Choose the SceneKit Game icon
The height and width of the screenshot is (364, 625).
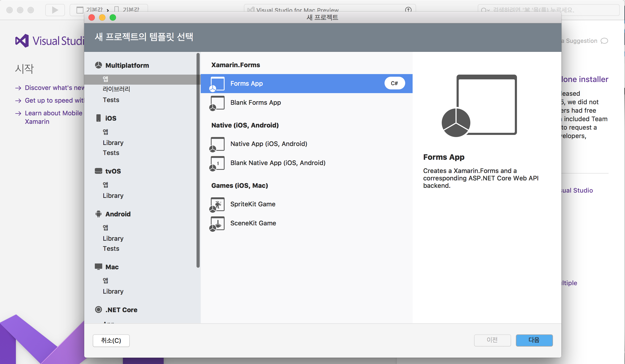coord(217,224)
